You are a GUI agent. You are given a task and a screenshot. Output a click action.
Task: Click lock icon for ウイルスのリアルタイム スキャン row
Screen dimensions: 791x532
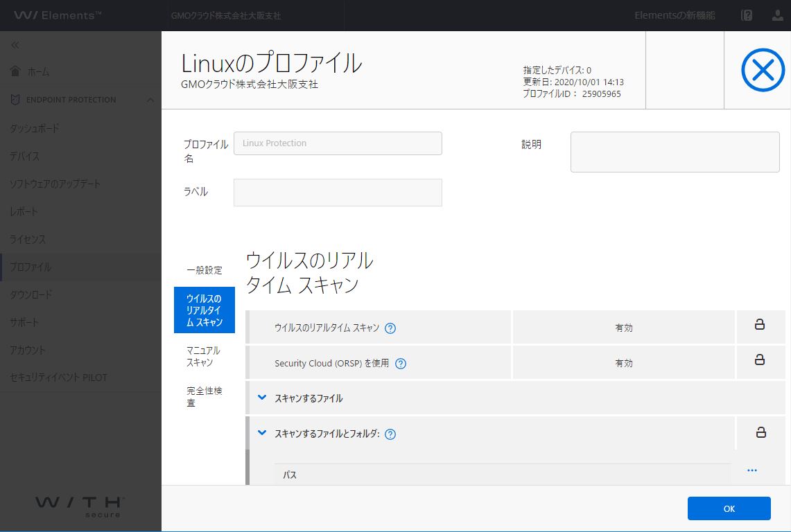click(x=759, y=324)
